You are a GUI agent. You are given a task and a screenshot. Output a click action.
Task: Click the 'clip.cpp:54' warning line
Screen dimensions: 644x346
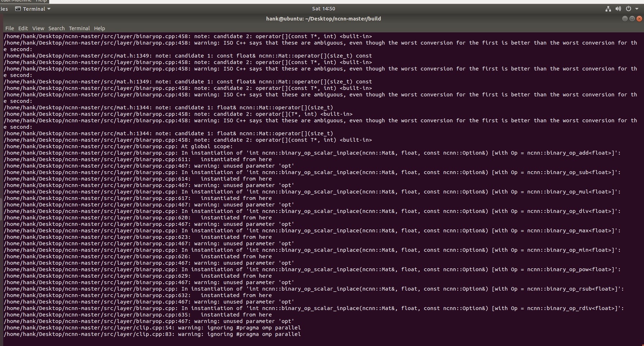pyautogui.click(x=152, y=328)
